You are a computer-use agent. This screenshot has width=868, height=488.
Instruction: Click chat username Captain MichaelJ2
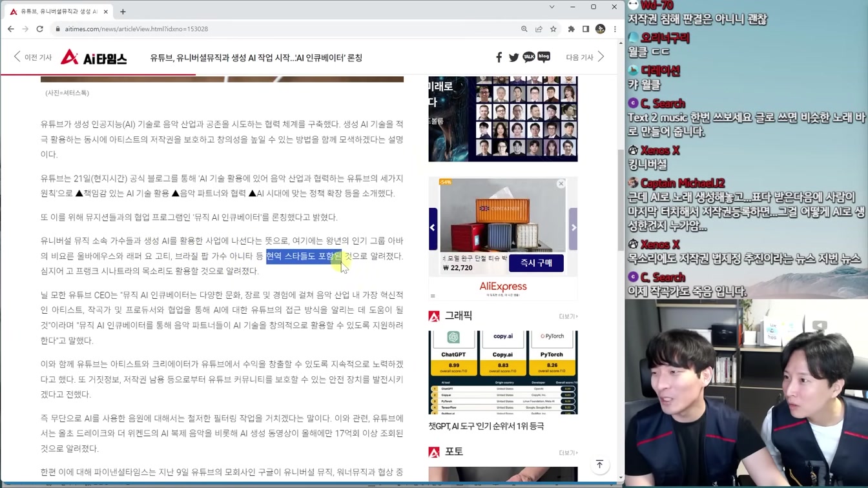(683, 183)
